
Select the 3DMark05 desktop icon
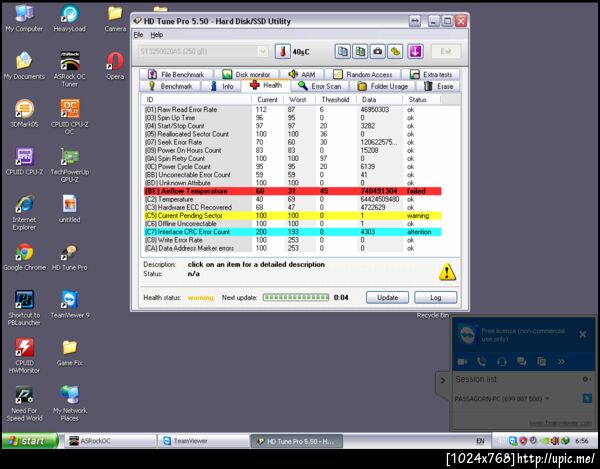(24, 113)
